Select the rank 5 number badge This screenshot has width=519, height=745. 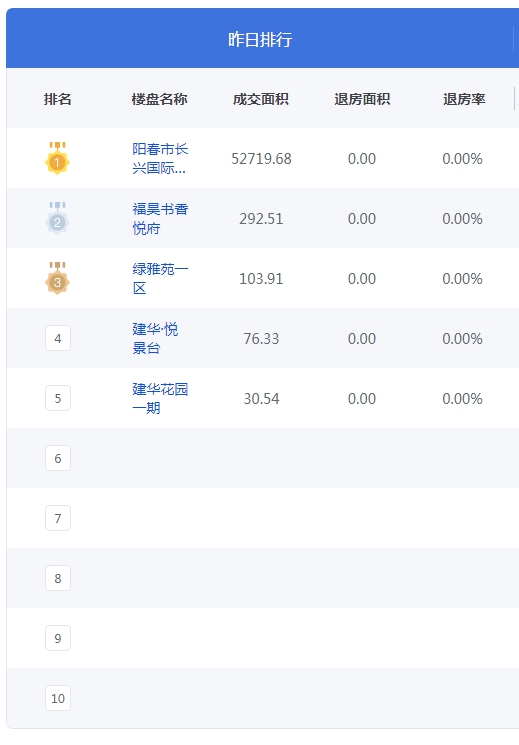pos(58,398)
